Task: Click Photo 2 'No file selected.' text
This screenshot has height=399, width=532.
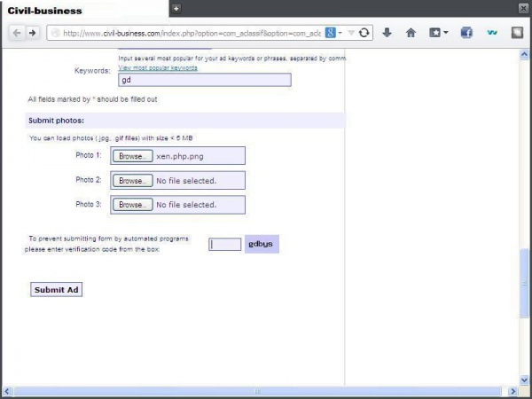Action: click(186, 181)
